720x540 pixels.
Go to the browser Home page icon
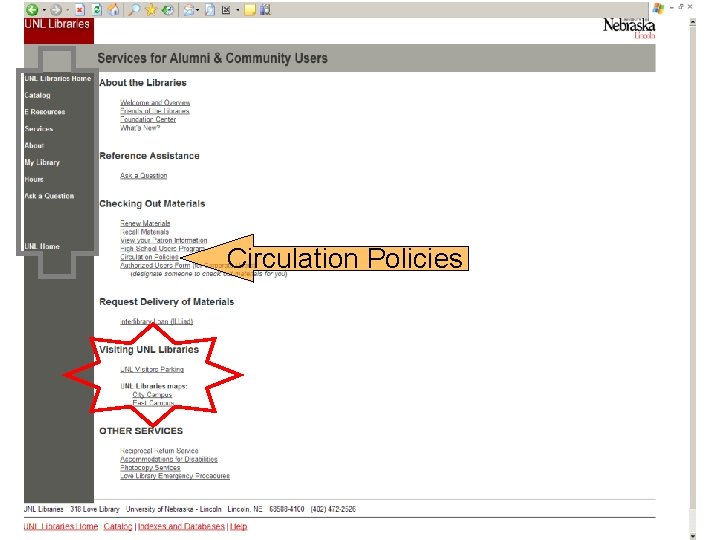pyautogui.click(x=114, y=10)
